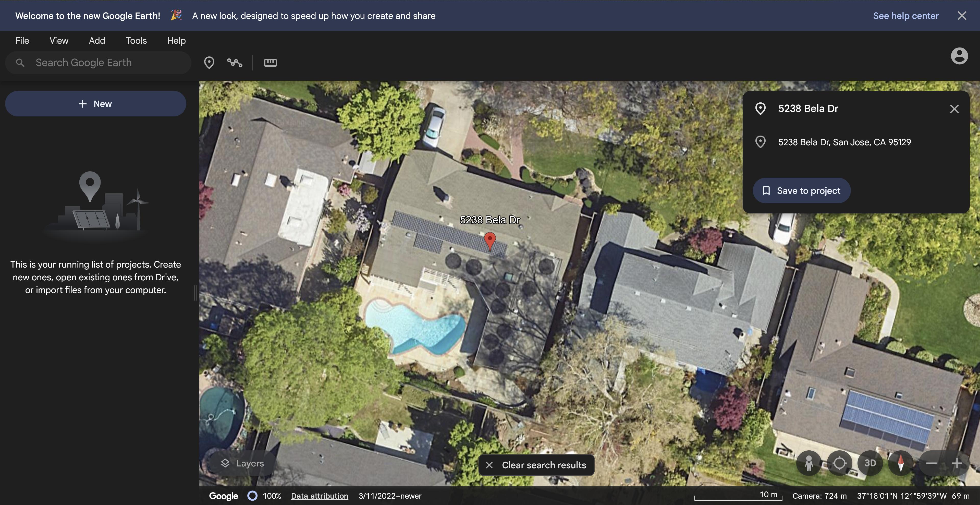Click the Search Google Earth field
980x505 pixels.
click(x=98, y=62)
